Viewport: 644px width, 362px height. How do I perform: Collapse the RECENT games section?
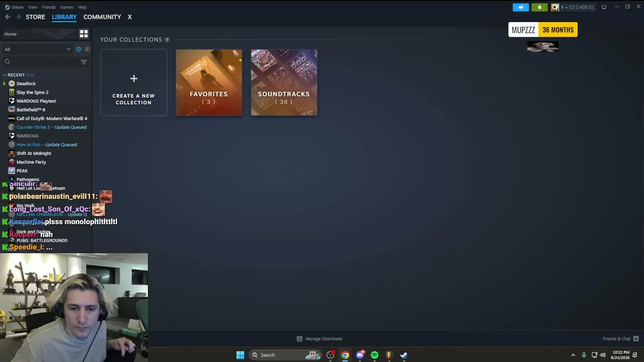point(4,75)
